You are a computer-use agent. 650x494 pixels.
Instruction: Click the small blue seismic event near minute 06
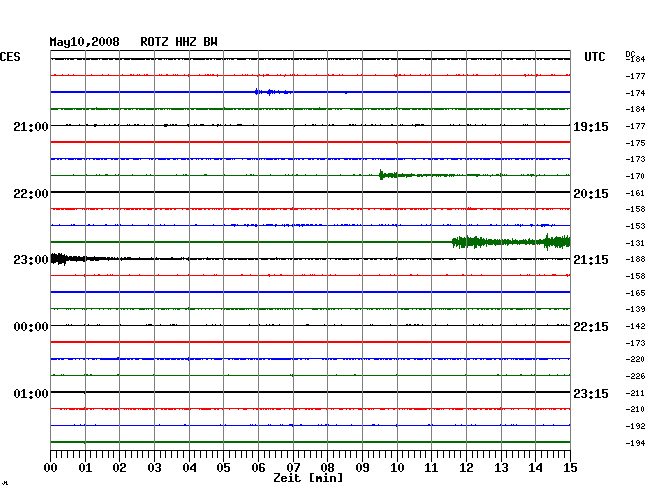(273, 92)
